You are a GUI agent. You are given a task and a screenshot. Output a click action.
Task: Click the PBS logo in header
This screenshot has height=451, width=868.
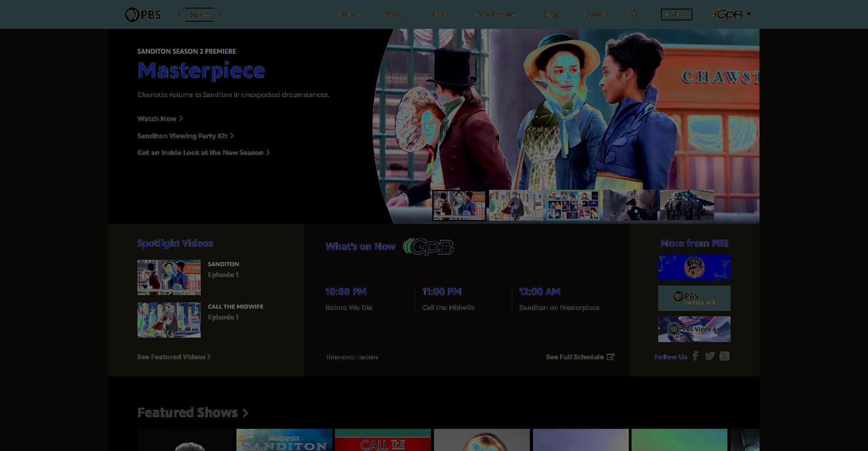[x=143, y=14]
